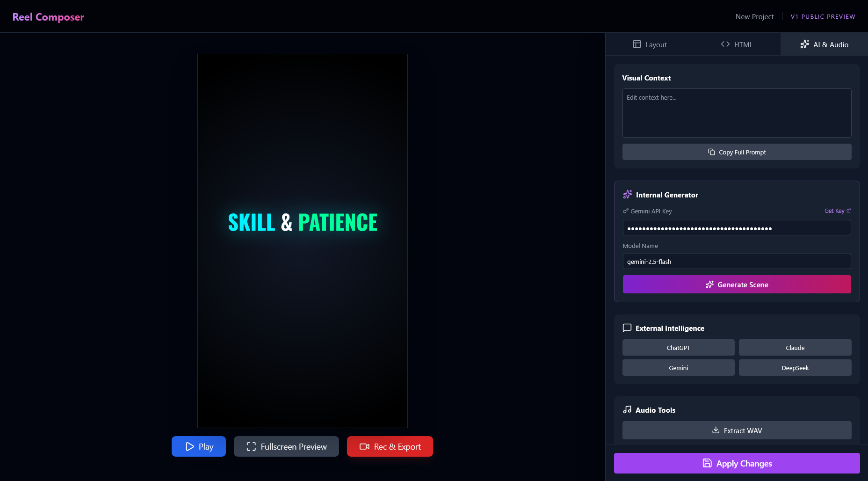Open the HTML tab

pos(737,44)
